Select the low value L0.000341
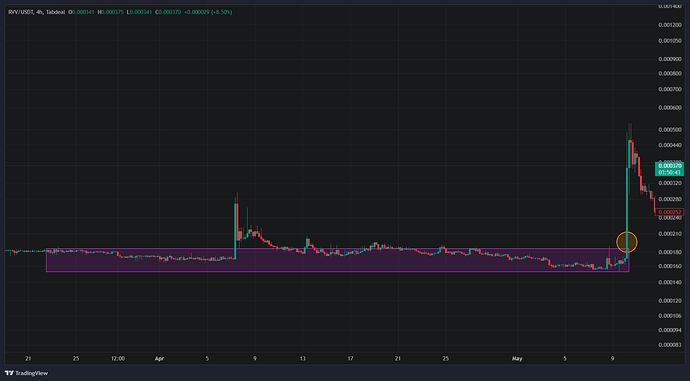This screenshot has height=381, width=690. (139, 12)
